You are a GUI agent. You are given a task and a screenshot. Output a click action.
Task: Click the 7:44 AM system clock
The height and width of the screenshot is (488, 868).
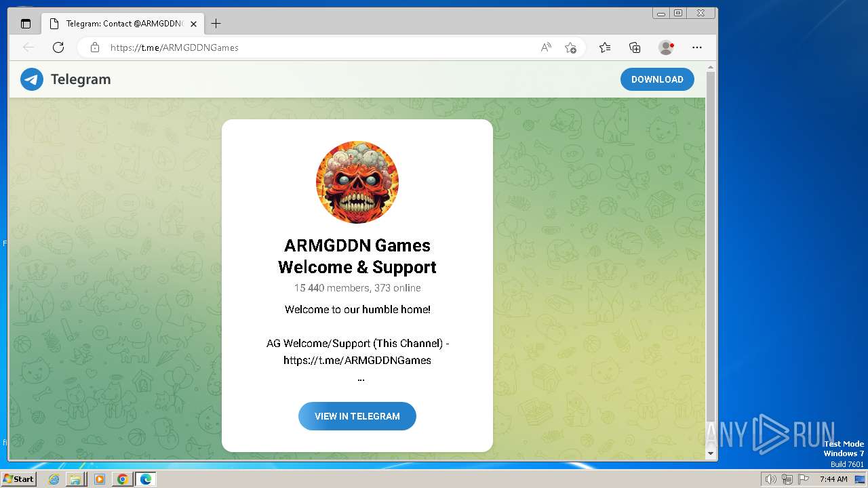(833, 479)
